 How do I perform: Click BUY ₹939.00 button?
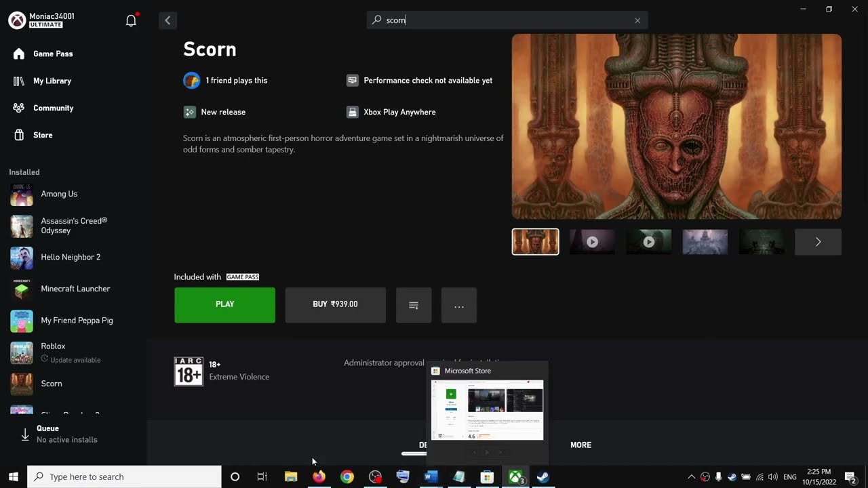(x=335, y=305)
